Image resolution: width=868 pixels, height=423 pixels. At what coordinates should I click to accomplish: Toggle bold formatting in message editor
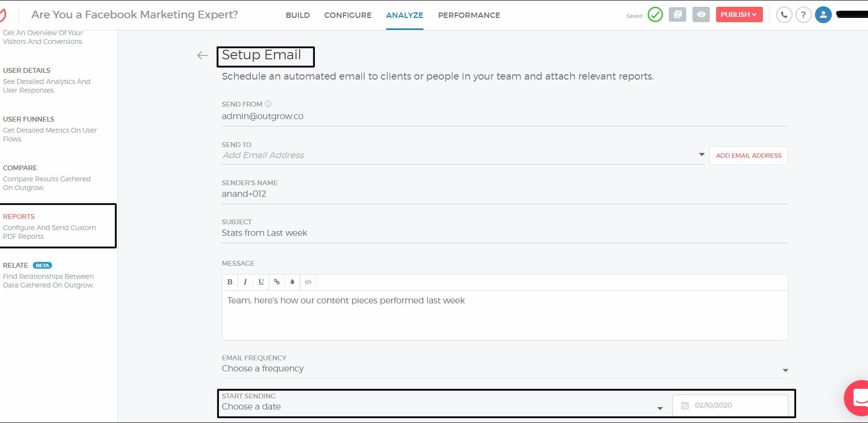[x=230, y=282]
